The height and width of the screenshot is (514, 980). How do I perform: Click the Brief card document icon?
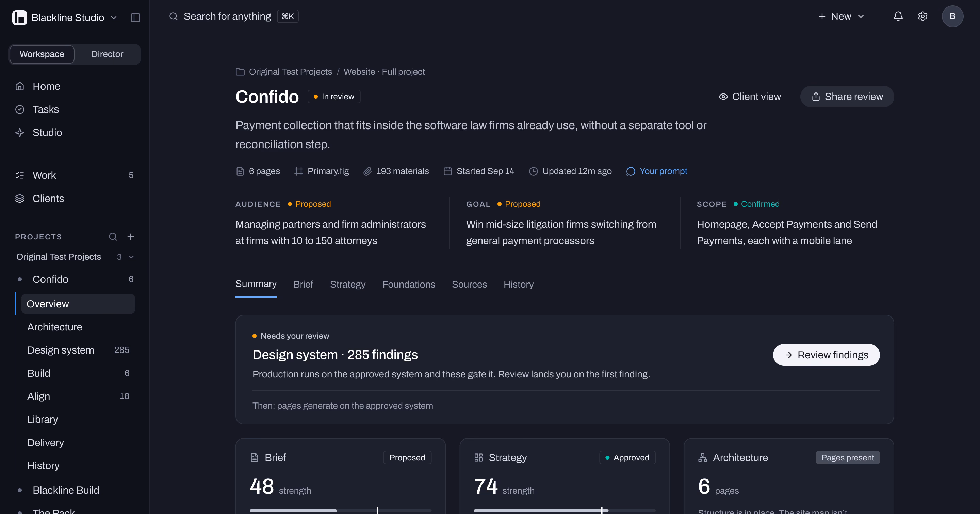coord(255,458)
